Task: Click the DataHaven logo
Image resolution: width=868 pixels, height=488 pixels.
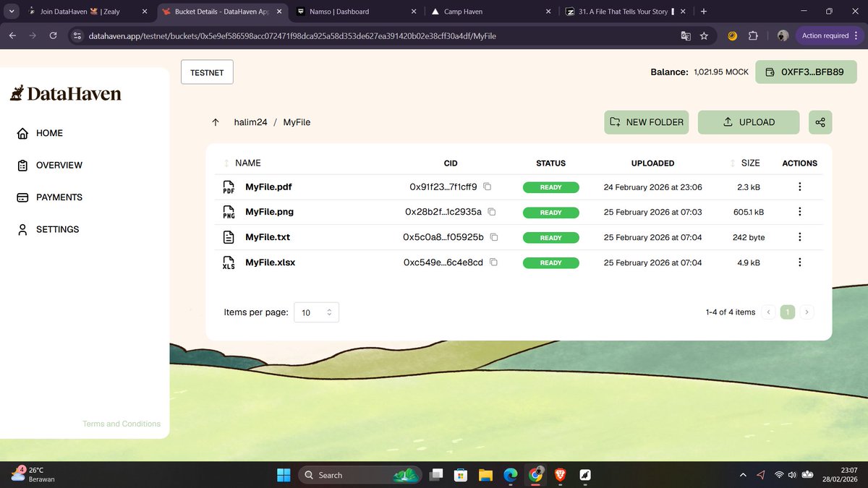Action: [65, 93]
